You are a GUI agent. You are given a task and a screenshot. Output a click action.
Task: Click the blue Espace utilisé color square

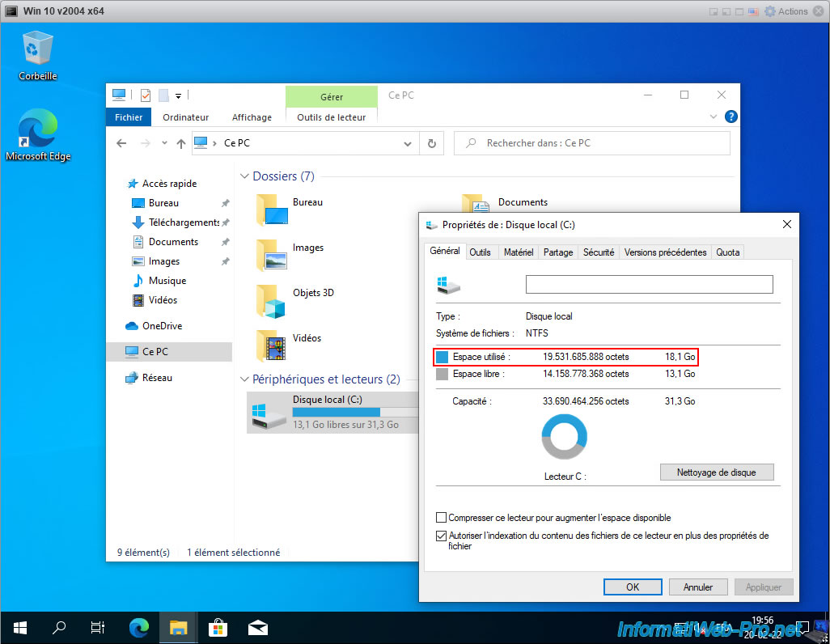click(442, 357)
